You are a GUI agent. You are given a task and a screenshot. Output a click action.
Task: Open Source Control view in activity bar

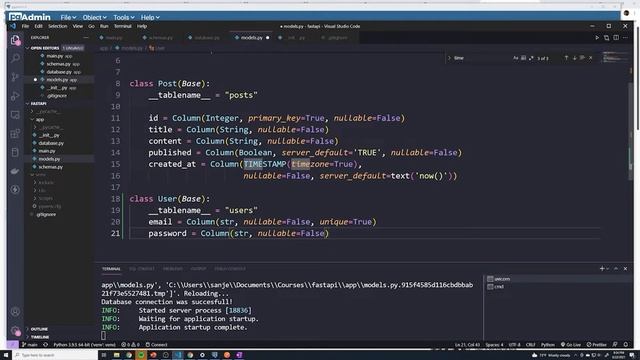(15, 77)
